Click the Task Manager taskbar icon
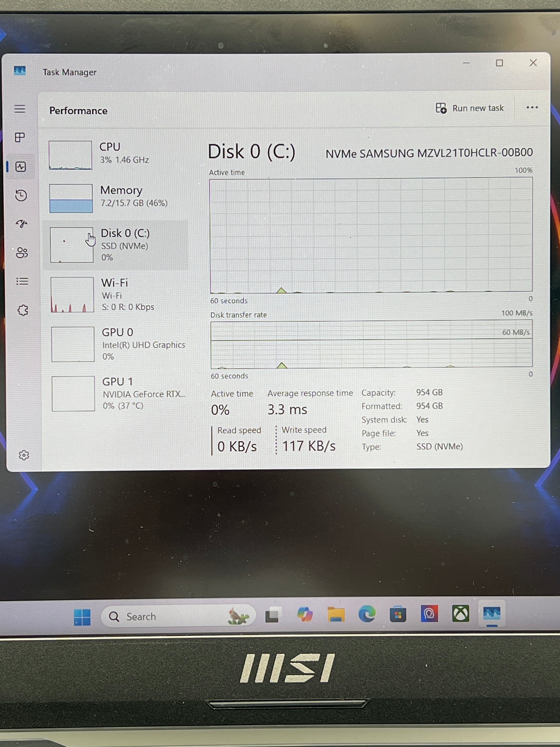The width and height of the screenshot is (560, 747). [492, 614]
